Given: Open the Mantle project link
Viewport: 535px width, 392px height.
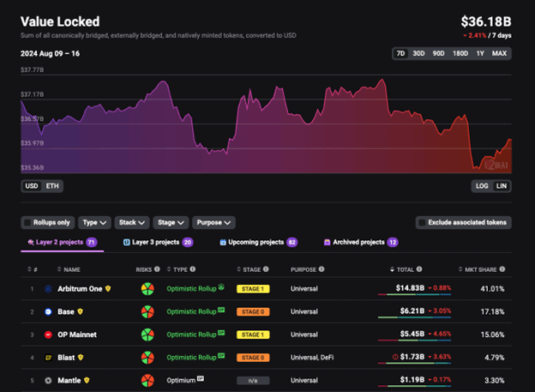Looking at the screenshot, I should [x=69, y=380].
